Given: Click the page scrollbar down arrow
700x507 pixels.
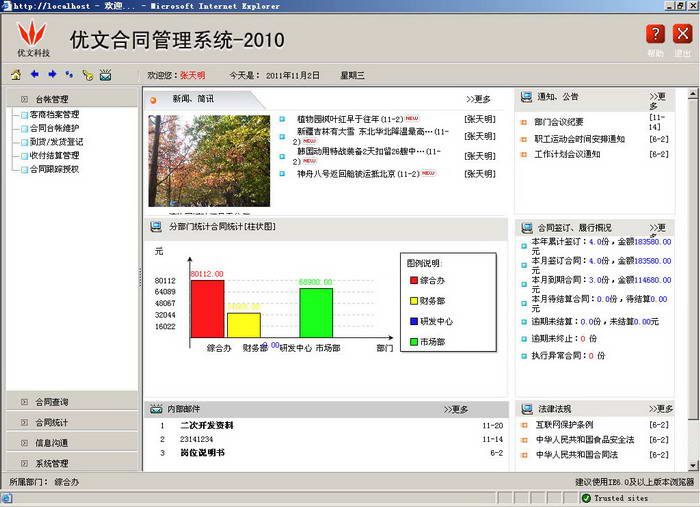Looking at the screenshot, I should (692, 465).
